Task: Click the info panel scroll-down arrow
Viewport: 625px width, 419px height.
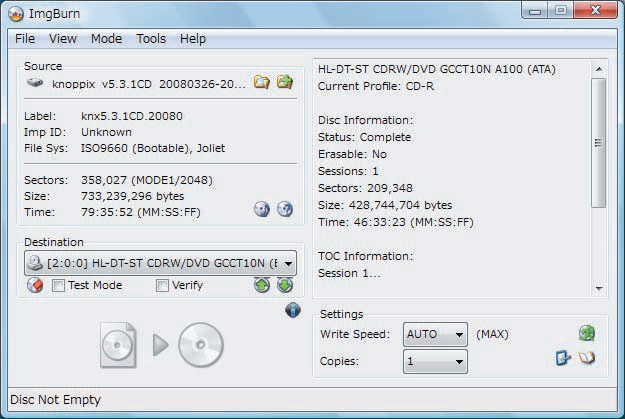Action: click(599, 288)
